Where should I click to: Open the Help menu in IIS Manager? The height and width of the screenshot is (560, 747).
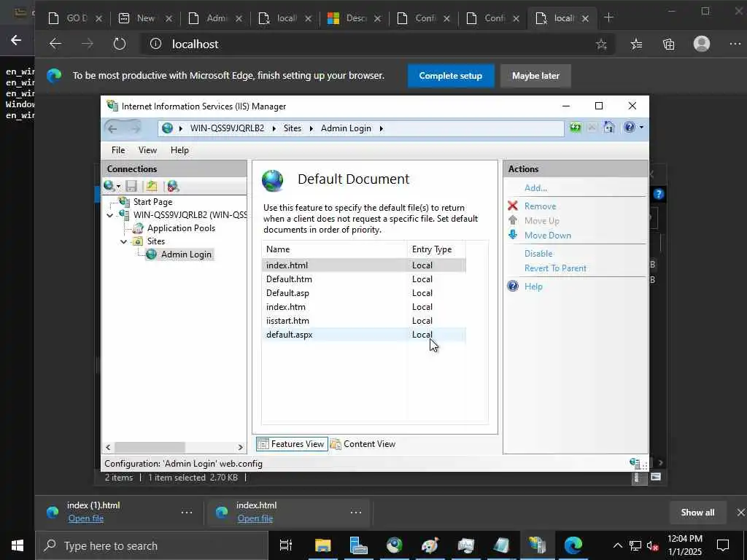[x=179, y=150]
